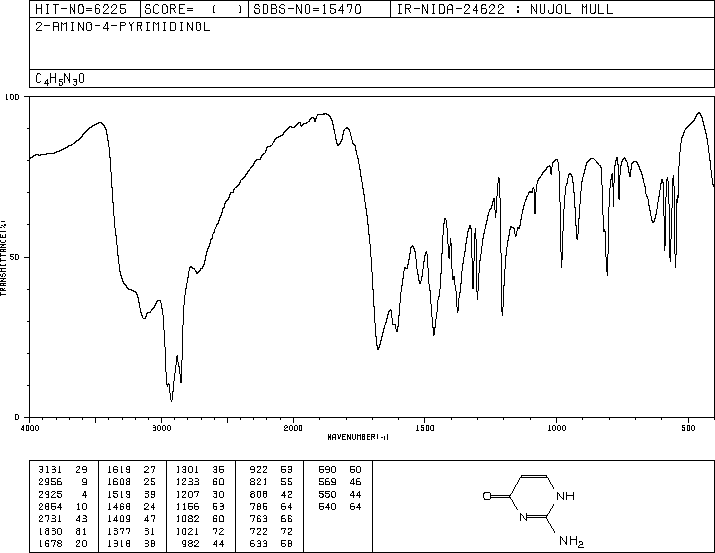715x553 pixels.
Task: Click the ring N atom beside C=N bond
Action: [x=523, y=517]
